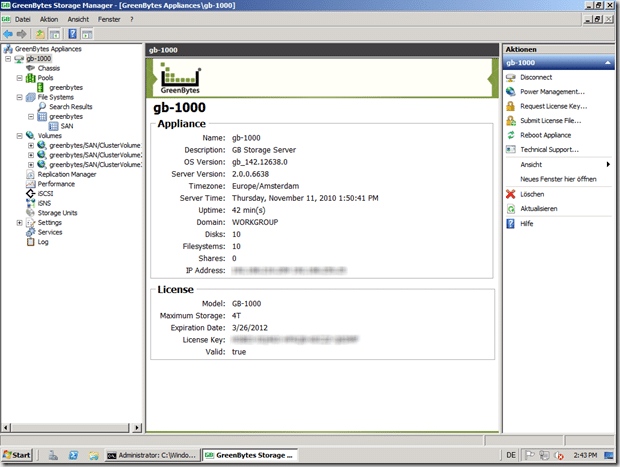
Task: Select the Settings tree item
Action: (49, 223)
